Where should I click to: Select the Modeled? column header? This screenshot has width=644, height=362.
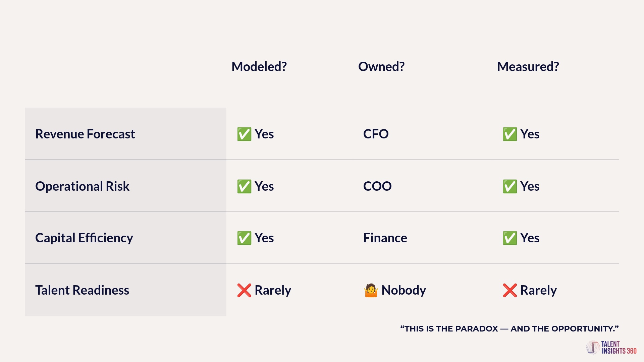[259, 67]
